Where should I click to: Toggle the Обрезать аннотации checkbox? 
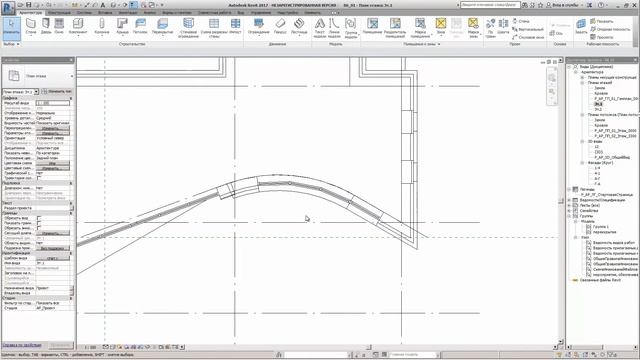tap(39, 228)
